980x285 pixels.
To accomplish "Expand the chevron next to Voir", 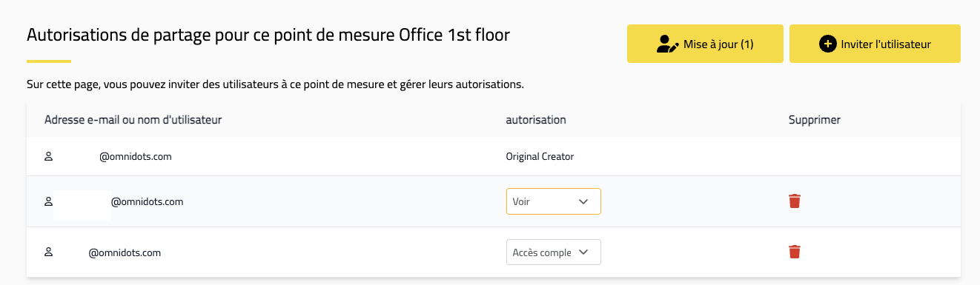I will point(583,201).
